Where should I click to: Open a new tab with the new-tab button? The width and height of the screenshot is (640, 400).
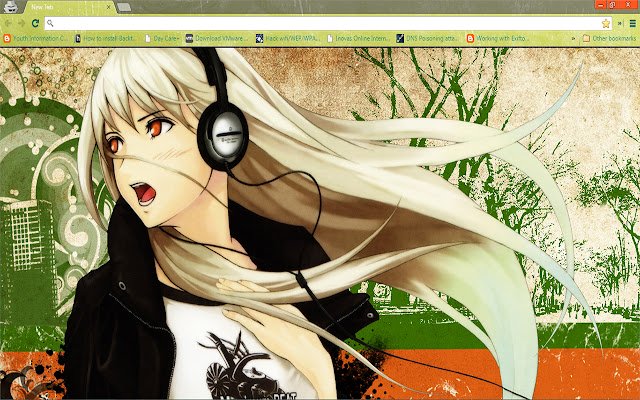(x=124, y=7)
